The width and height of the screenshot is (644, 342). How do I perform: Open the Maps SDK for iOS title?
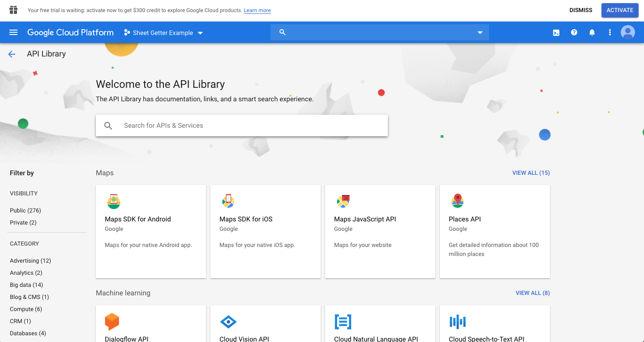pos(246,219)
